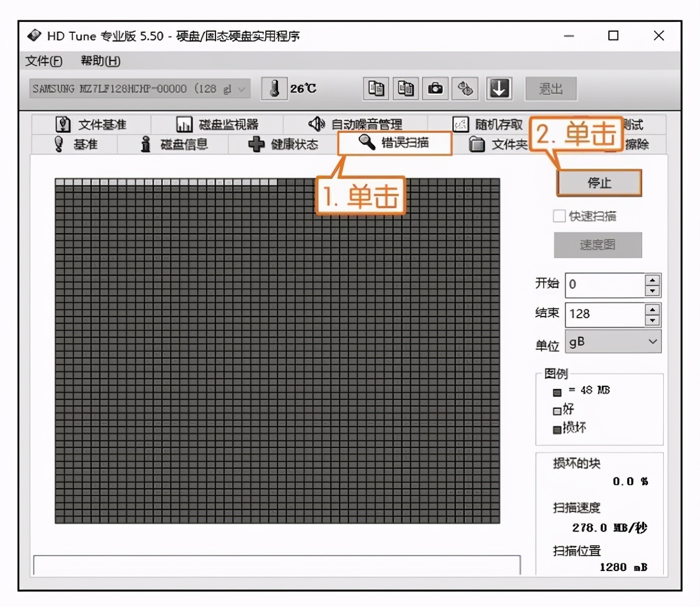Open the 随机存取 tab
Image resolution: width=700 pixels, height=607 pixels.
[488, 125]
